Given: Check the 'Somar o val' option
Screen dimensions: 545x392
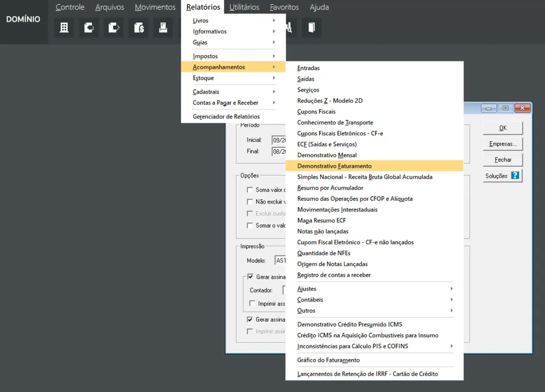Looking at the screenshot, I should (x=250, y=225).
